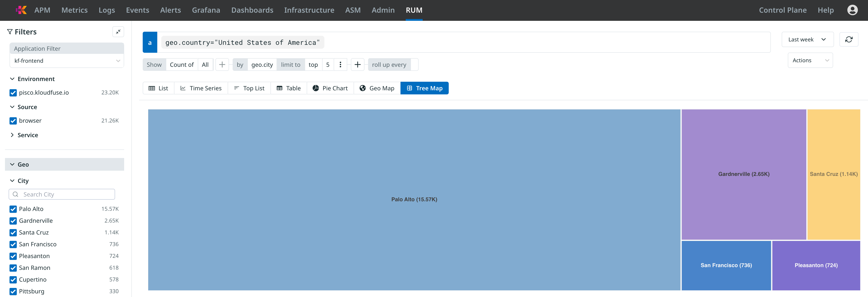
Task: Click the Gardnerville purple treemap block
Action: click(x=743, y=174)
